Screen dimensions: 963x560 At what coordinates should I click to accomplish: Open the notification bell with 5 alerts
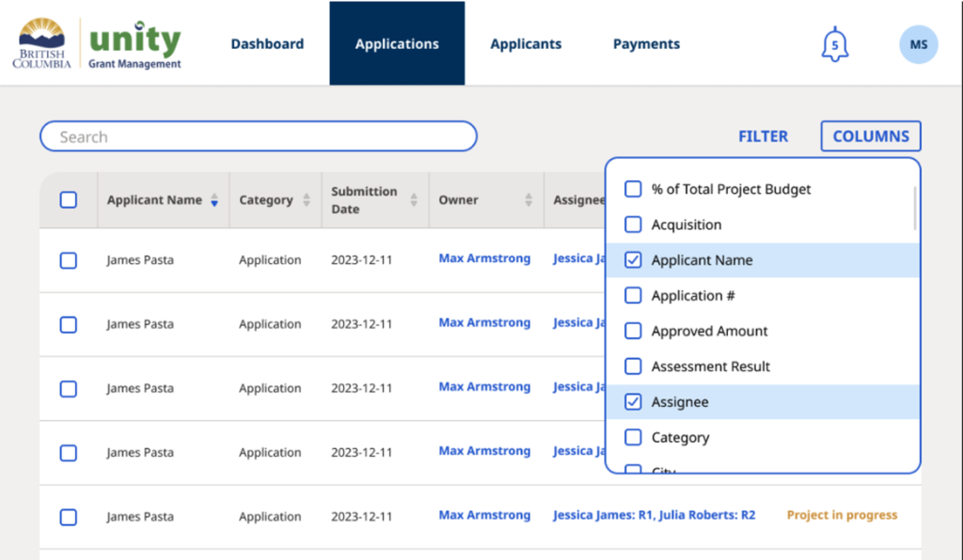[x=834, y=43]
